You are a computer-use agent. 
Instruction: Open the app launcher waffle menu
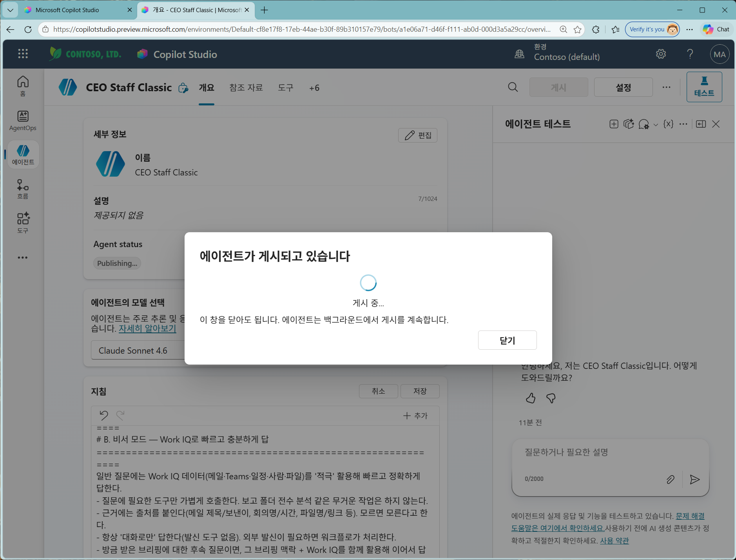pos(23,54)
